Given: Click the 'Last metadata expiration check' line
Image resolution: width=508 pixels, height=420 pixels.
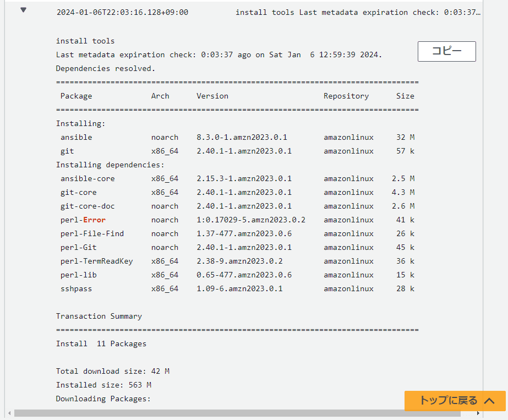Looking at the screenshot, I should [x=219, y=54].
